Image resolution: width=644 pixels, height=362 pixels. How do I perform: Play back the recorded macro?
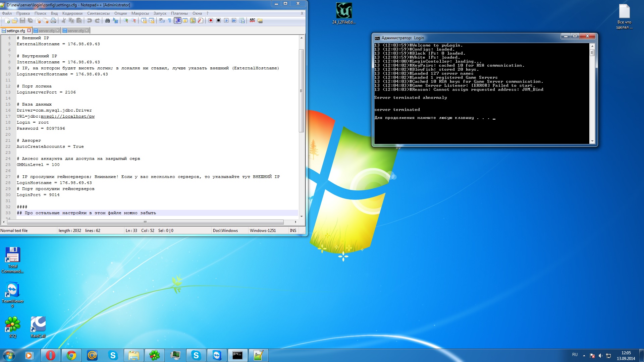226,20
